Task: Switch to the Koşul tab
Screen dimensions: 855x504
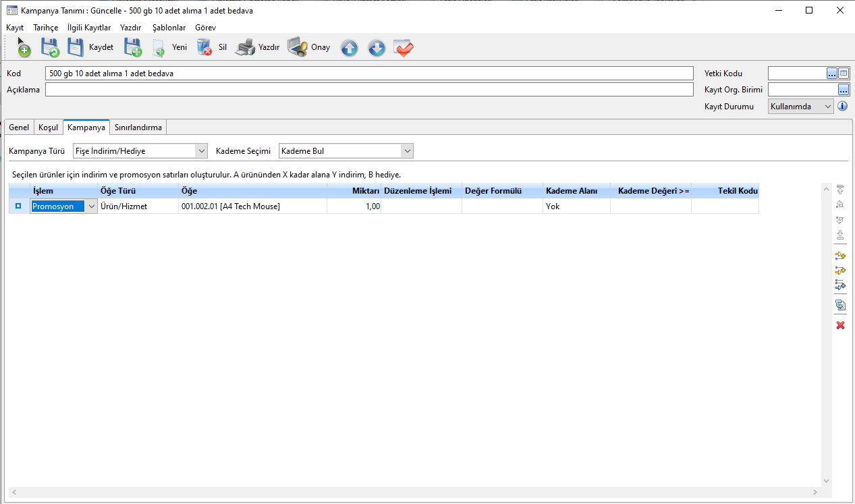Action: coord(48,128)
